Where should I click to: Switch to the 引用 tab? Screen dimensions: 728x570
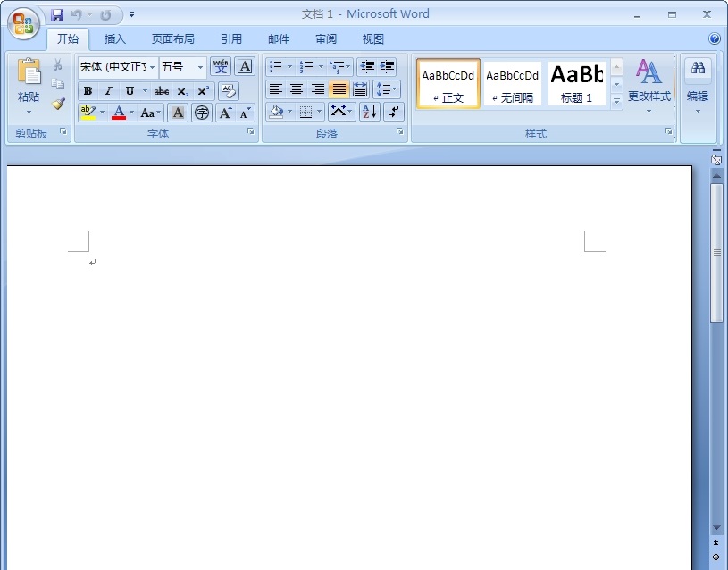pyautogui.click(x=231, y=39)
